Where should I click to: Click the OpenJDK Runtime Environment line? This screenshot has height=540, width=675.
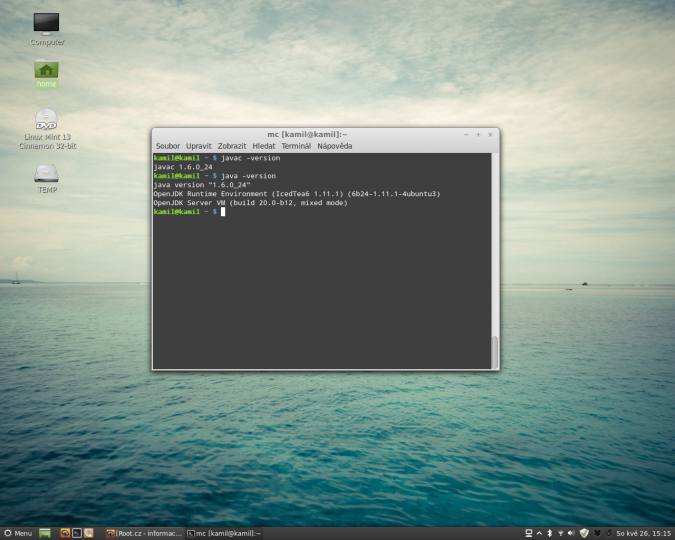tap(297, 194)
